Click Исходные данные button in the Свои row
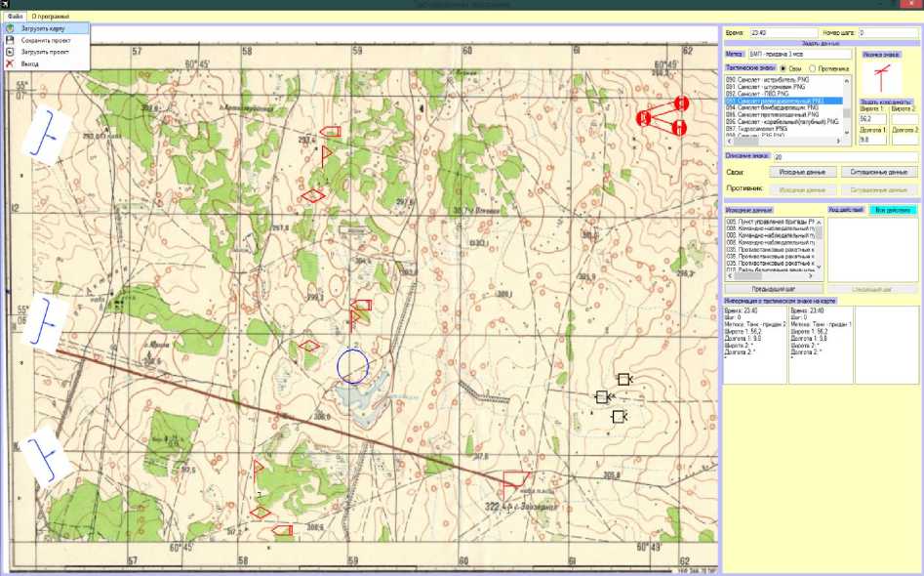Screen dimensions: 924x576 (803, 172)
